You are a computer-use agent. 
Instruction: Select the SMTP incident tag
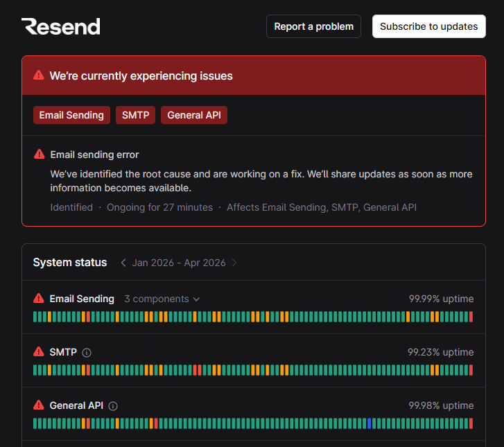click(135, 115)
